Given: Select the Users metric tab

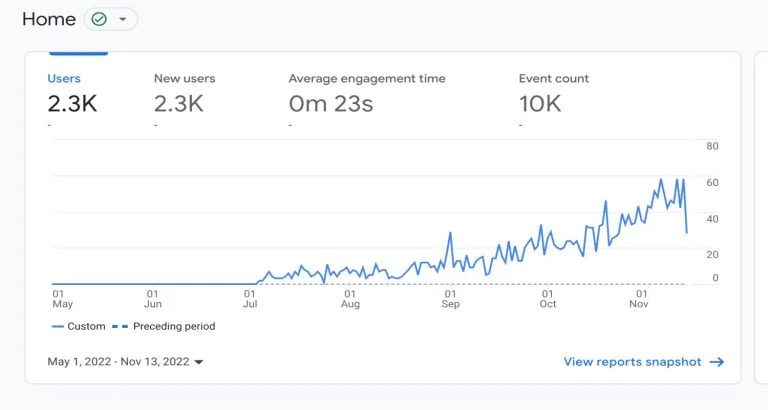Looking at the screenshot, I should point(64,78).
